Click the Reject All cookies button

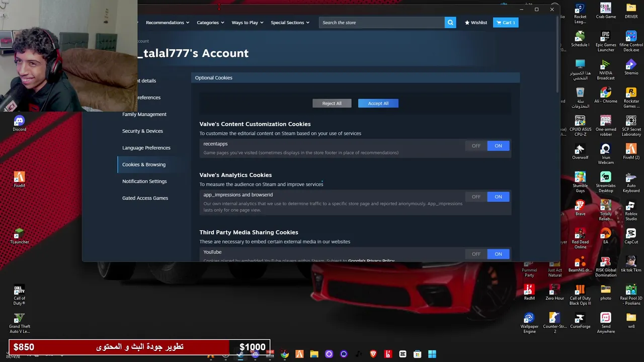(332, 103)
